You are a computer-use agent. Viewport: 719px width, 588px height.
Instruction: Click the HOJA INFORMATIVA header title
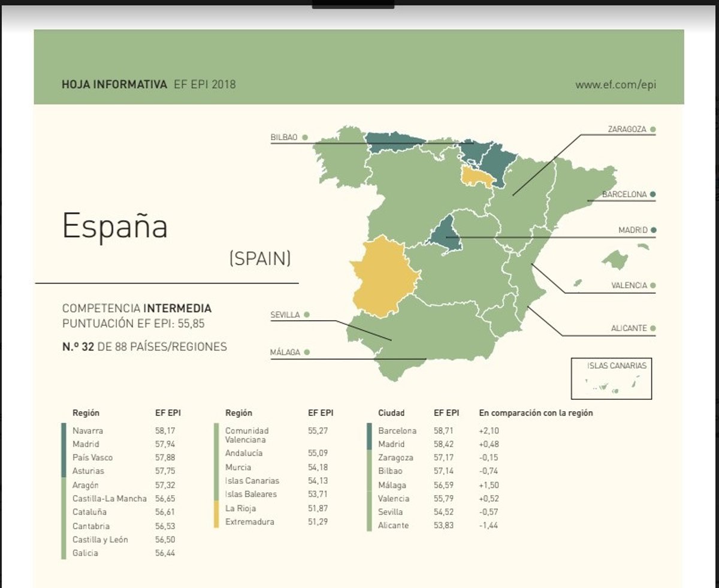coord(114,85)
